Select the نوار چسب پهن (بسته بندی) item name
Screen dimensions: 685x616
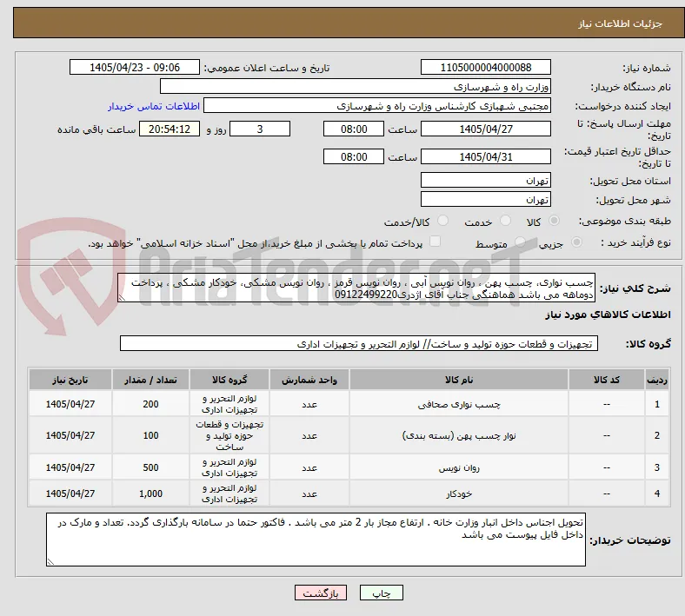459,435
